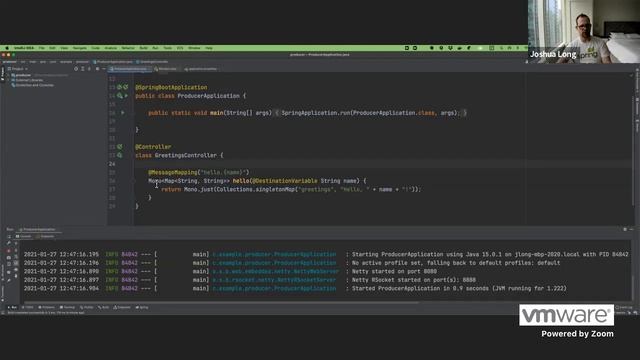Viewport: 640px width, 360px height.
Task: Open the Navigate menu
Action: pyautogui.click(x=80, y=48)
